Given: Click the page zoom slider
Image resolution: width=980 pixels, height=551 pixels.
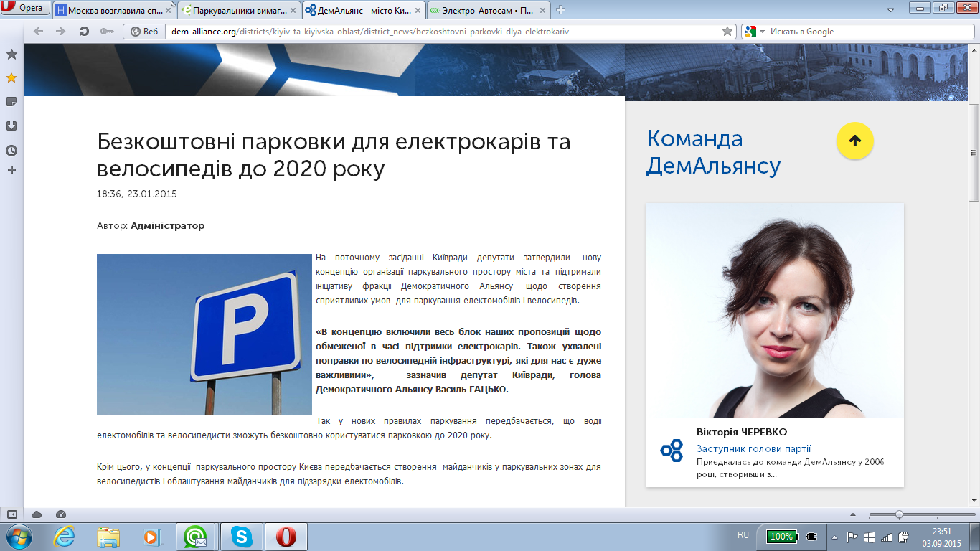Looking at the screenshot, I should [x=899, y=514].
